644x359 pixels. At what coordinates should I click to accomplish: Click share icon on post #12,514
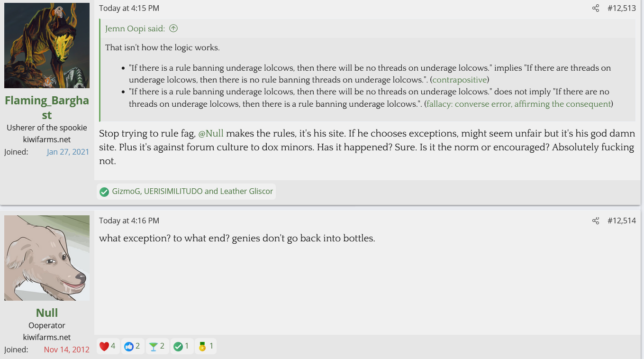[x=596, y=221]
